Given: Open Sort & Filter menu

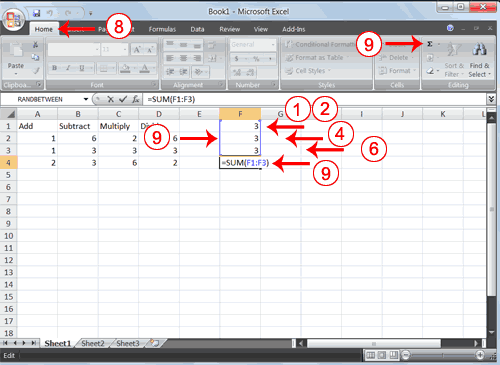Looking at the screenshot, I should coord(454,59).
